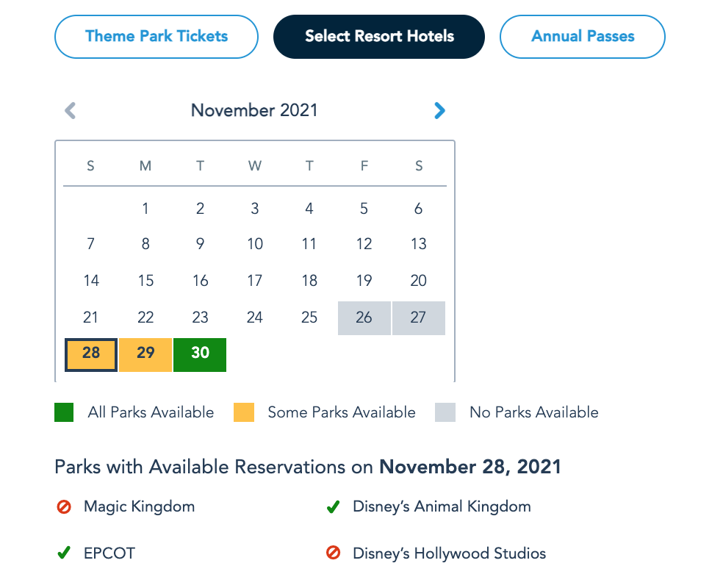Viewport: 723px width, 588px height.
Task: Choose November 29 on the calendar
Action: click(145, 354)
